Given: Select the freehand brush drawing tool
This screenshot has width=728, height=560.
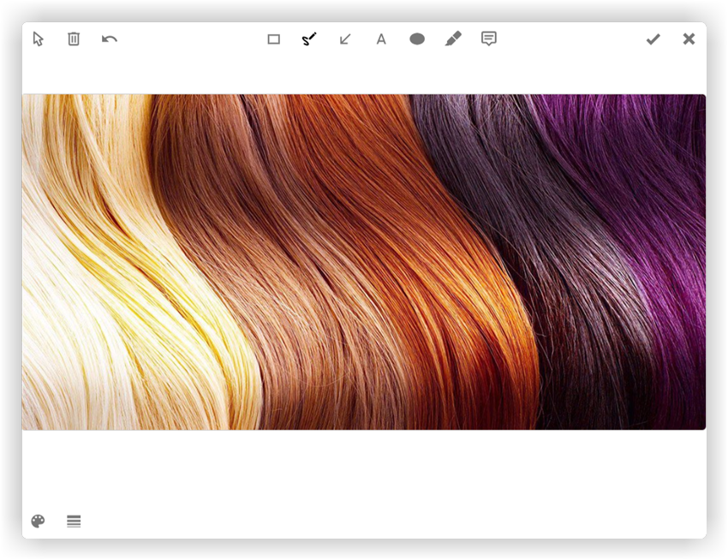Looking at the screenshot, I should click(309, 39).
